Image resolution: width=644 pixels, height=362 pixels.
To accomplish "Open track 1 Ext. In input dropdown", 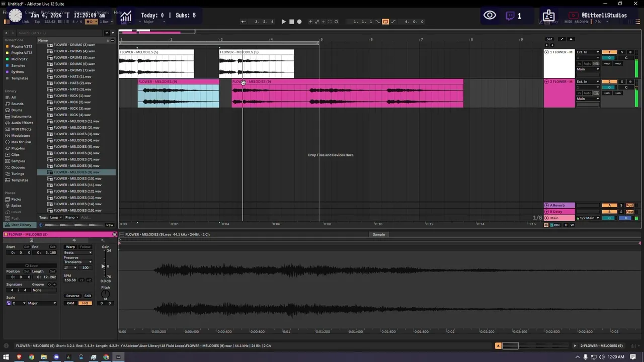I will (588, 52).
